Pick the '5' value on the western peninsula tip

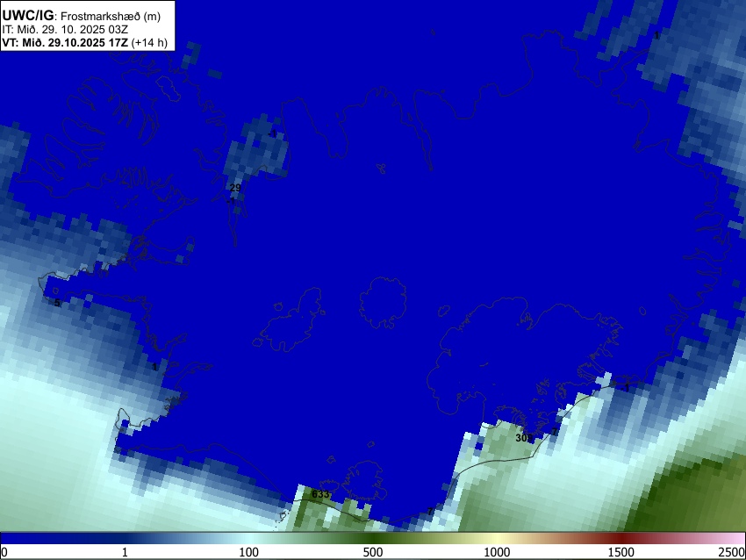[x=57, y=303]
